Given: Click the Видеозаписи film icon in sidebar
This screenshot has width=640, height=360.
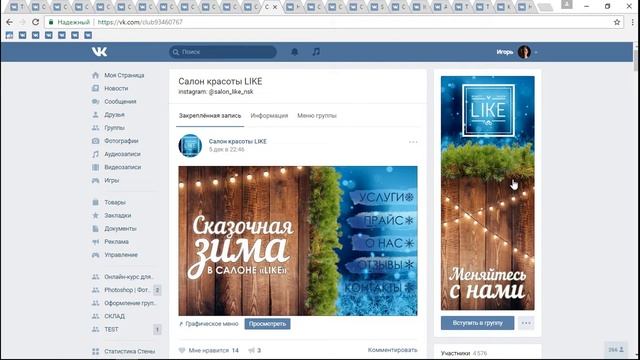Looking at the screenshot, I should (x=96, y=167).
